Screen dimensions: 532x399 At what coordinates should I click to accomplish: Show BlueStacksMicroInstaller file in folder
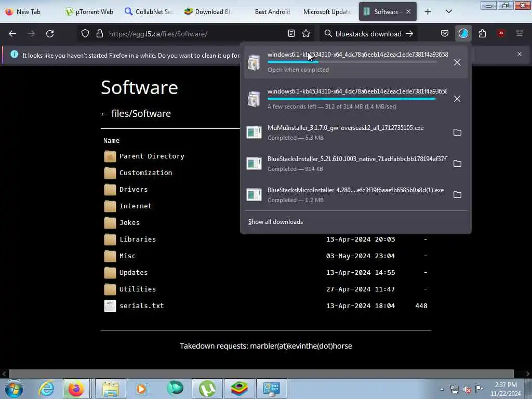[x=457, y=195]
